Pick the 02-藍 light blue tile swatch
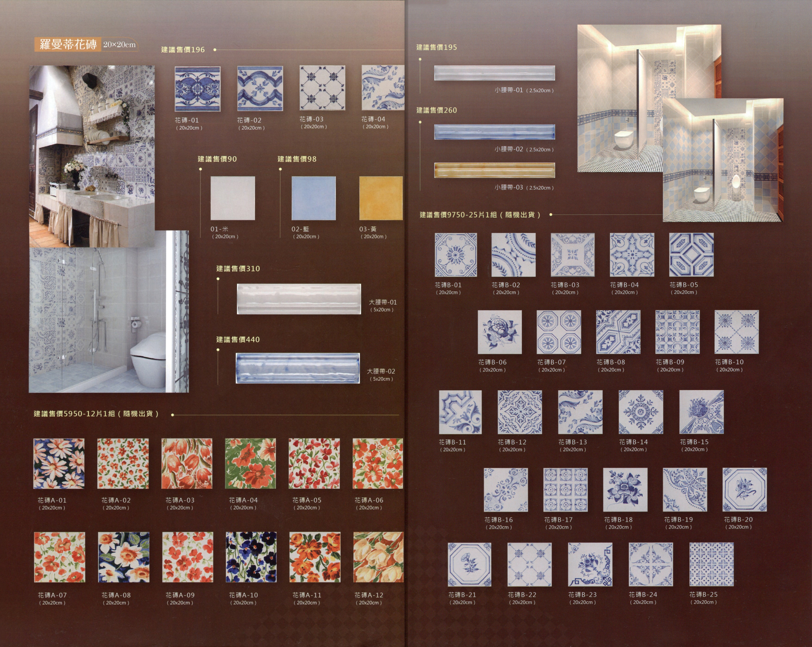This screenshot has height=647, width=812. click(313, 198)
